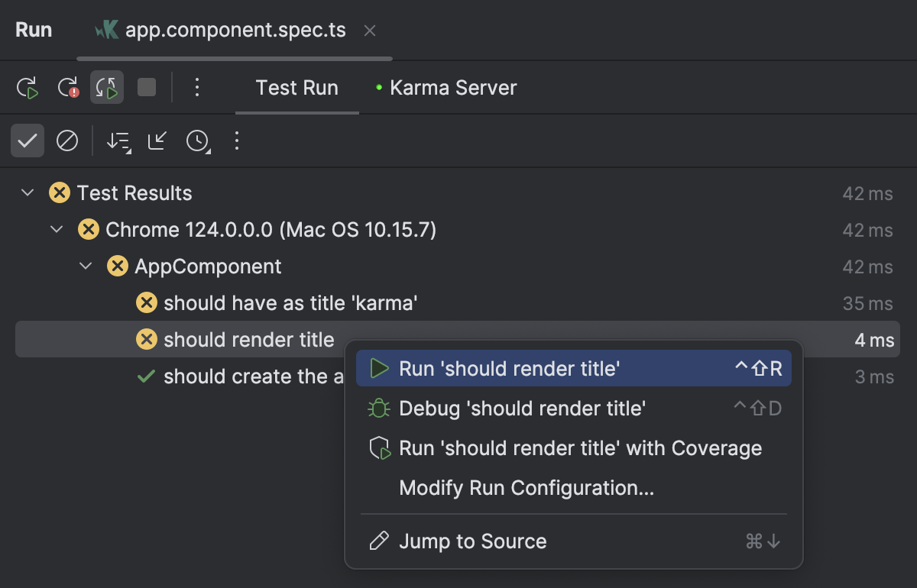Toggle the Show Passed tests filter

pyautogui.click(x=28, y=141)
